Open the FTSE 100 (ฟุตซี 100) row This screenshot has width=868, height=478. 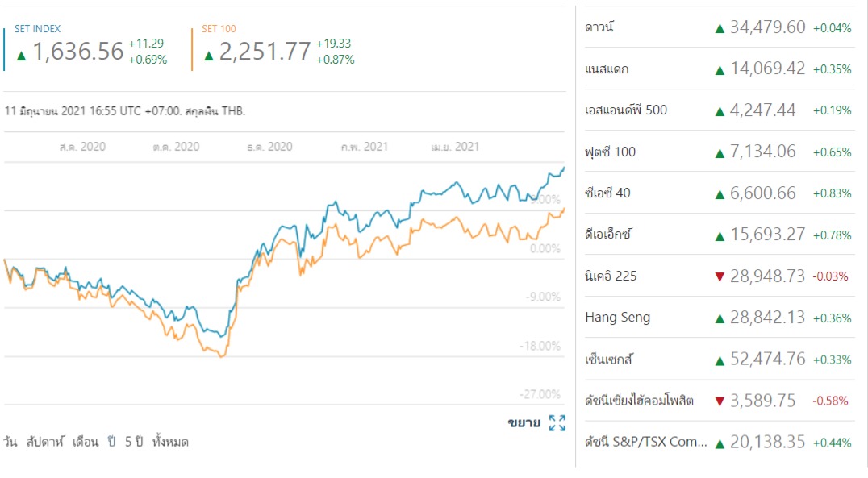610,152
